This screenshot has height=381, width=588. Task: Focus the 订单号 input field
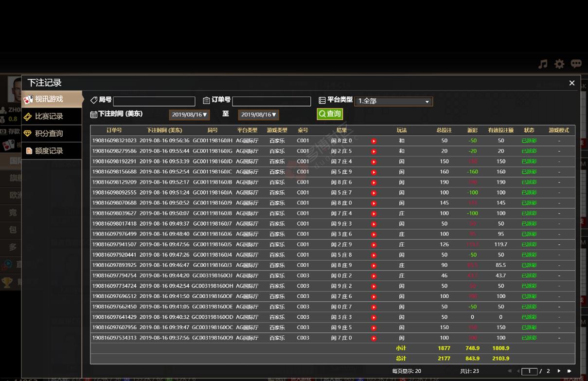tap(271, 101)
